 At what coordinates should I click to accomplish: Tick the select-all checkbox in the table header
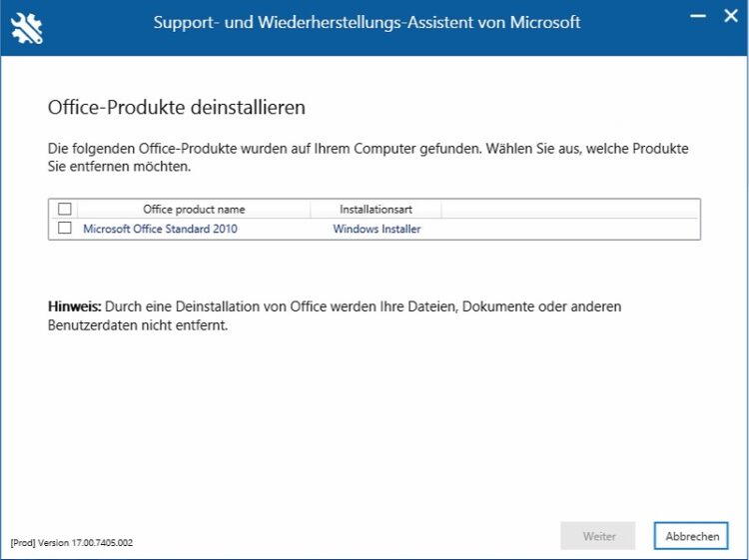tap(65, 209)
